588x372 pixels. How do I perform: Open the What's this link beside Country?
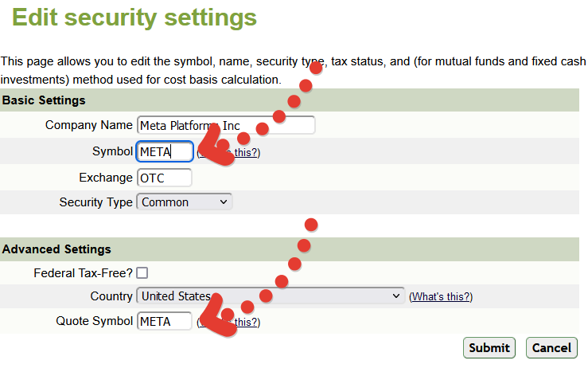(x=441, y=296)
